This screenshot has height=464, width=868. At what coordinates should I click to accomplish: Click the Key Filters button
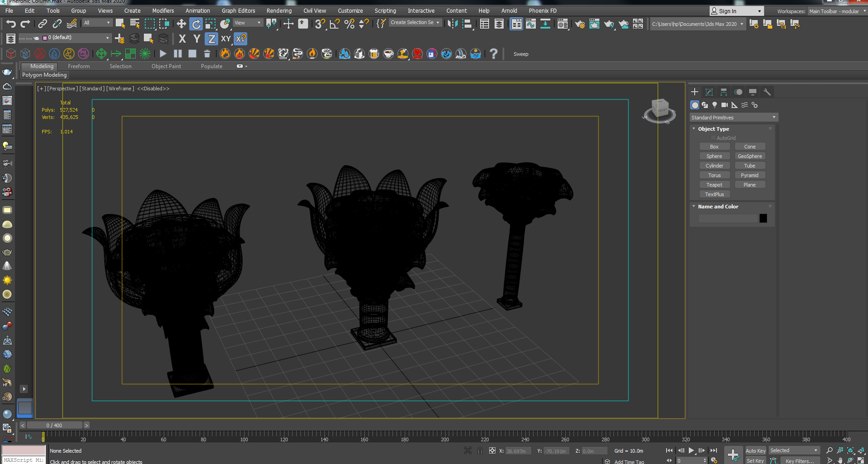(799, 461)
